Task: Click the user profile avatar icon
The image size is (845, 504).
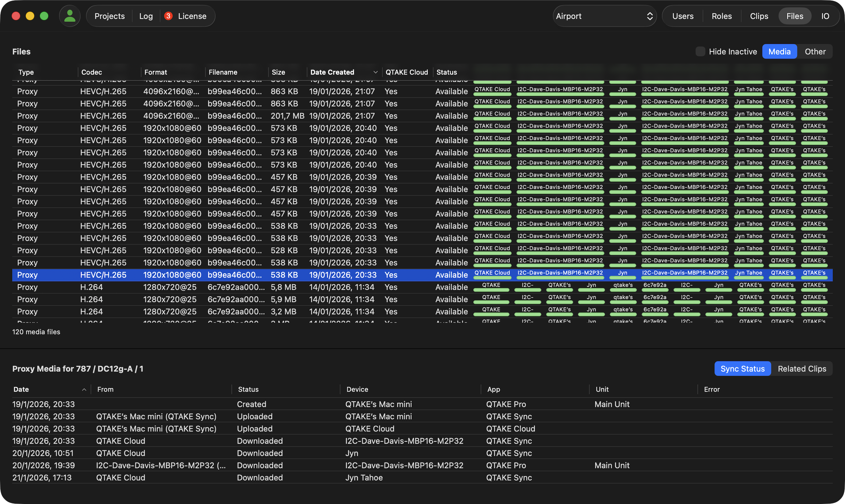Action: [70, 16]
